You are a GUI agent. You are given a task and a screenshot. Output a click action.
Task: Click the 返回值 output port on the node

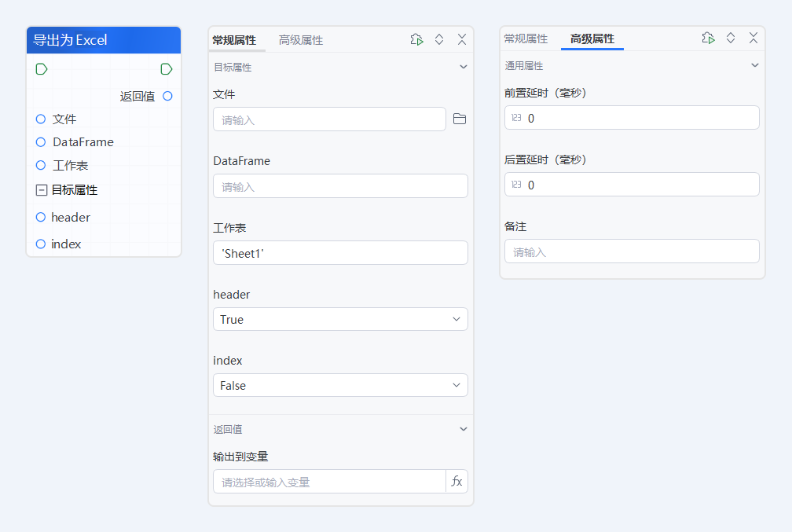[x=166, y=96]
